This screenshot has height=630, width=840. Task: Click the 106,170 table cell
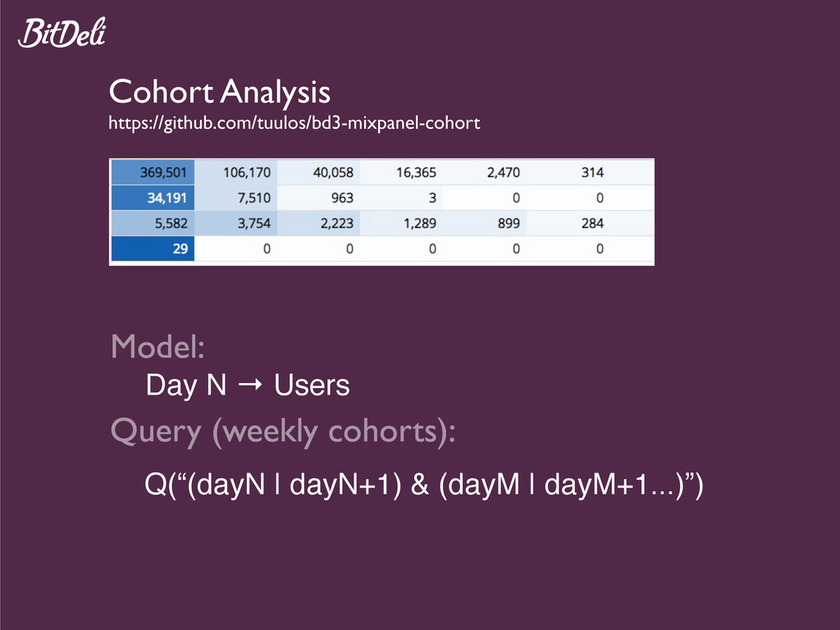coord(235,172)
